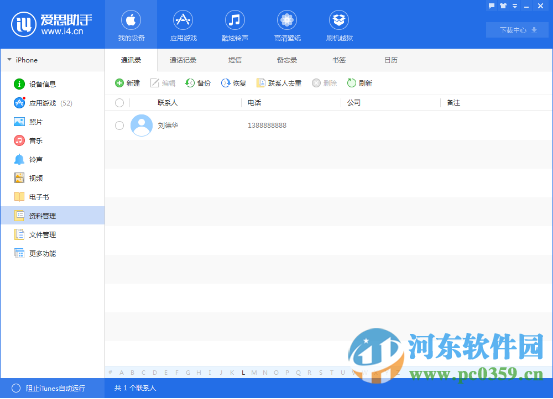
Task: Open the 我的设备 (My Device) section
Action: pos(131,25)
